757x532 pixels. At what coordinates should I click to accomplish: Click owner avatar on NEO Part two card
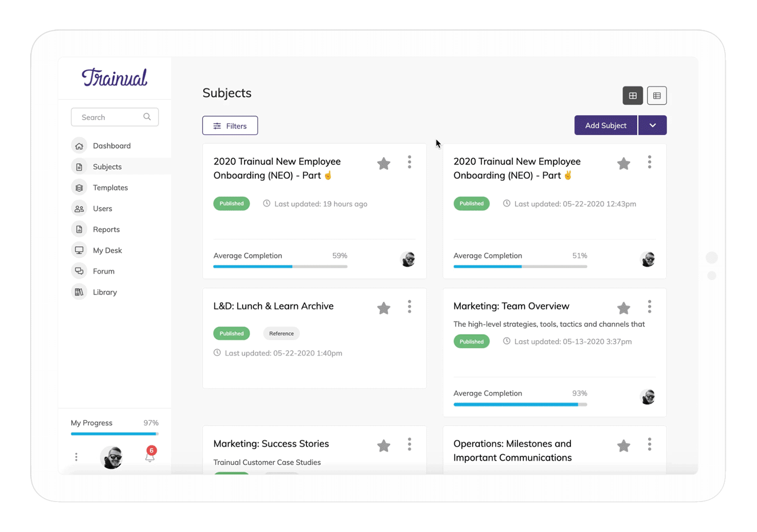tap(648, 259)
